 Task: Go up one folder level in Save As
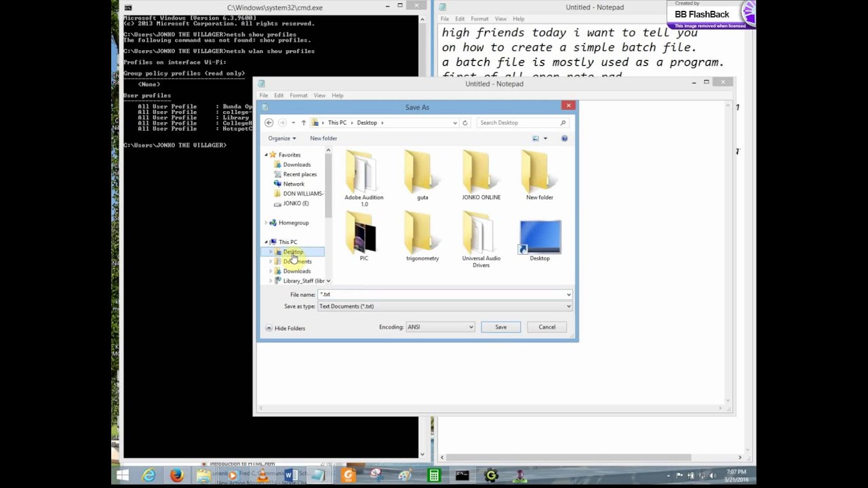tap(303, 123)
